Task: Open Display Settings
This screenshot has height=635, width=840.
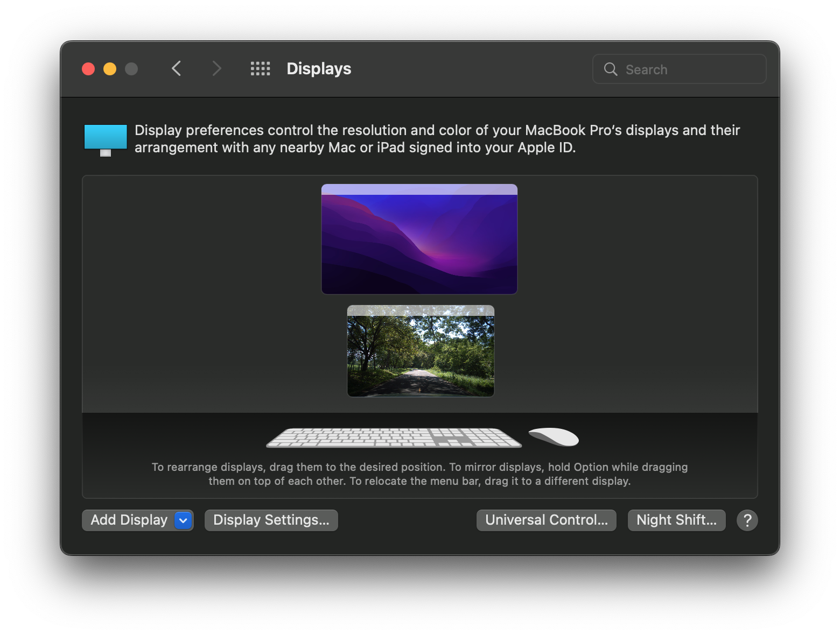Action: pyautogui.click(x=271, y=520)
